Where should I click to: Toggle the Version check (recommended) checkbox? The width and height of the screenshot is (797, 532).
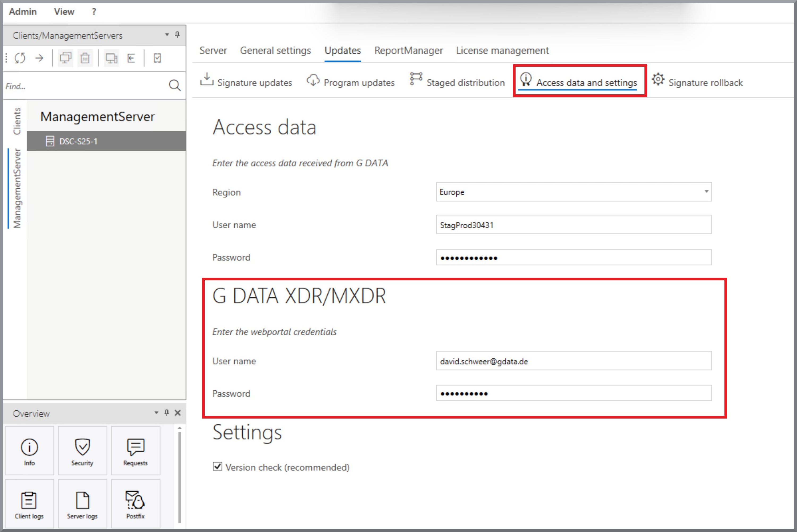point(217,467)
